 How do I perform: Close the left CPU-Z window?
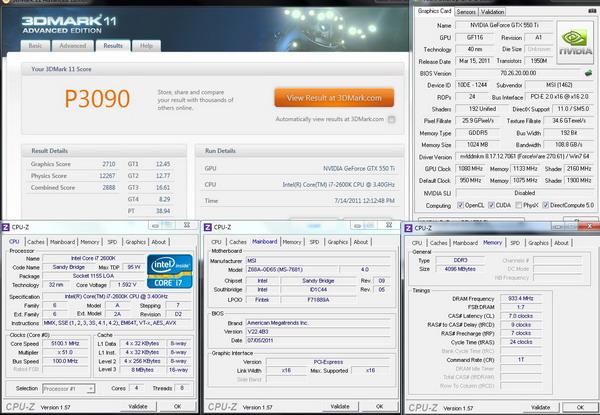pos(187,225)
